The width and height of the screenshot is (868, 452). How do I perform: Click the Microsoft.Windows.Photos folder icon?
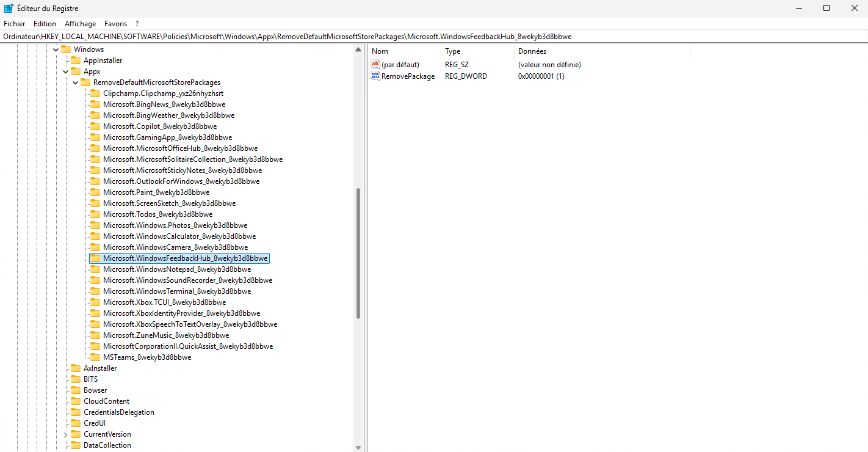point(95,225)
